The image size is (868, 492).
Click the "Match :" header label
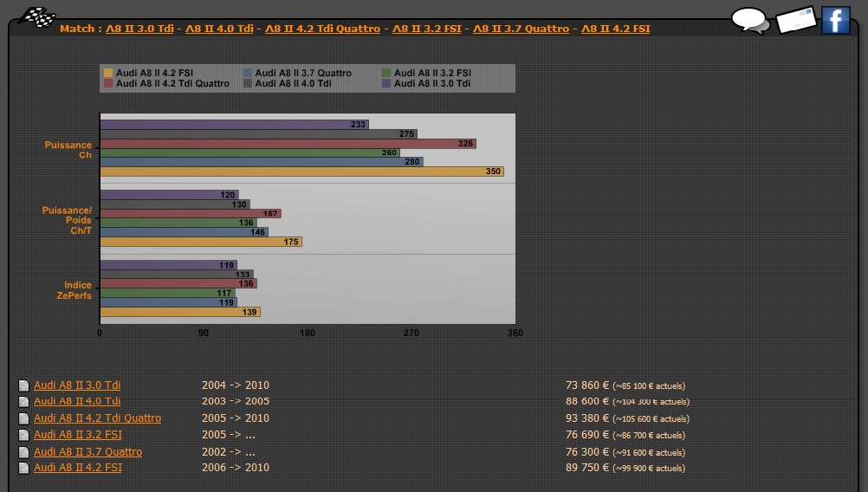(81, 29)
